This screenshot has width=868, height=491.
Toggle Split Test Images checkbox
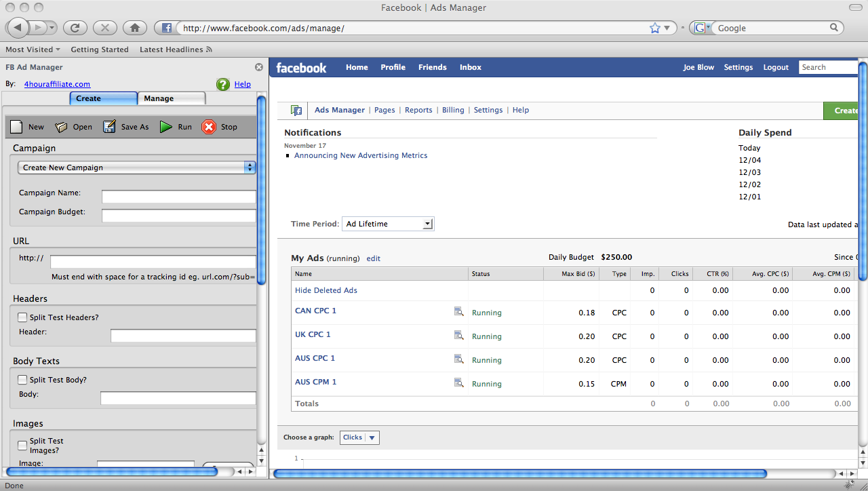tap(22, 446)
